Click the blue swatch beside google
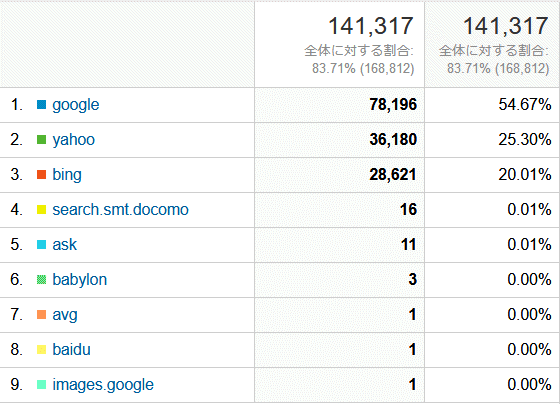The height and width of the screenshot is (404, 560). tap(41, 105)
